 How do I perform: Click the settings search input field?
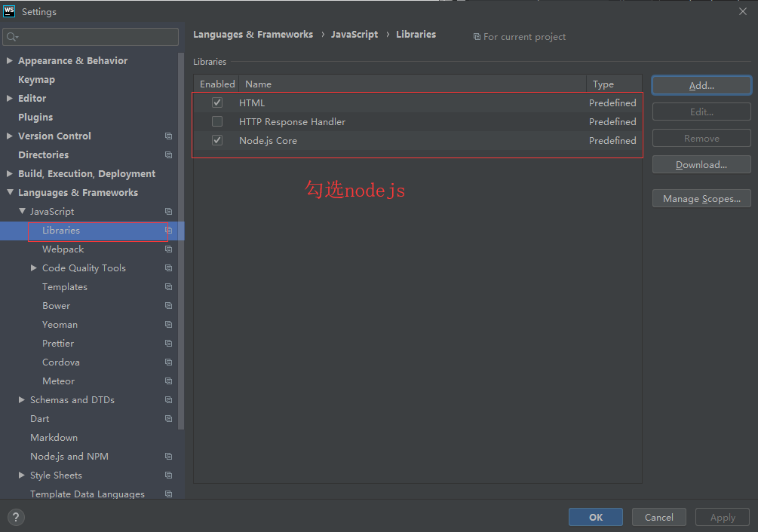tap(91, 37)
